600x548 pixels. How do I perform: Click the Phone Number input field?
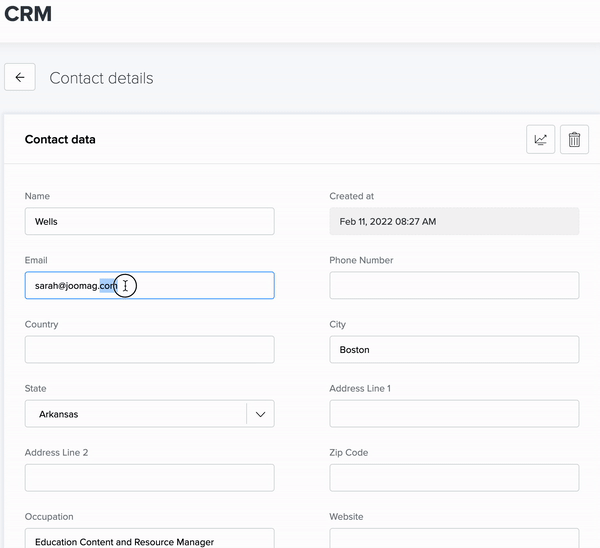(454, 286)
